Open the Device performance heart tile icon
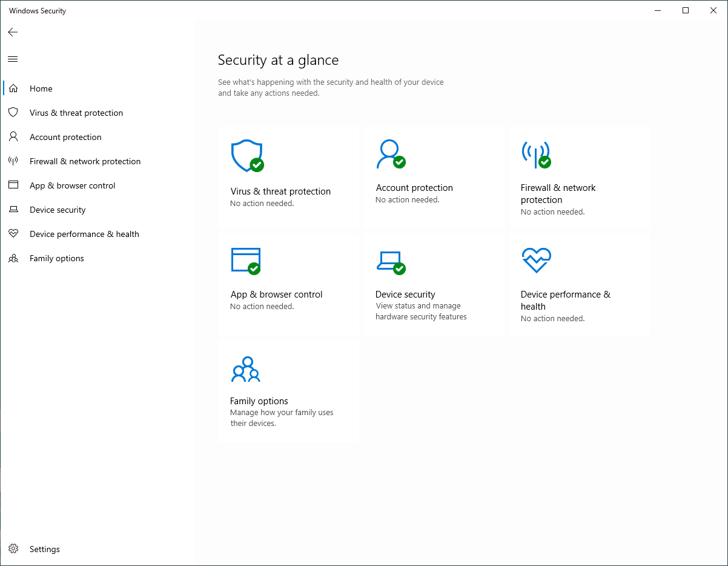The width and height of the screenshot is (728, 566). click(x=536, y=261)
